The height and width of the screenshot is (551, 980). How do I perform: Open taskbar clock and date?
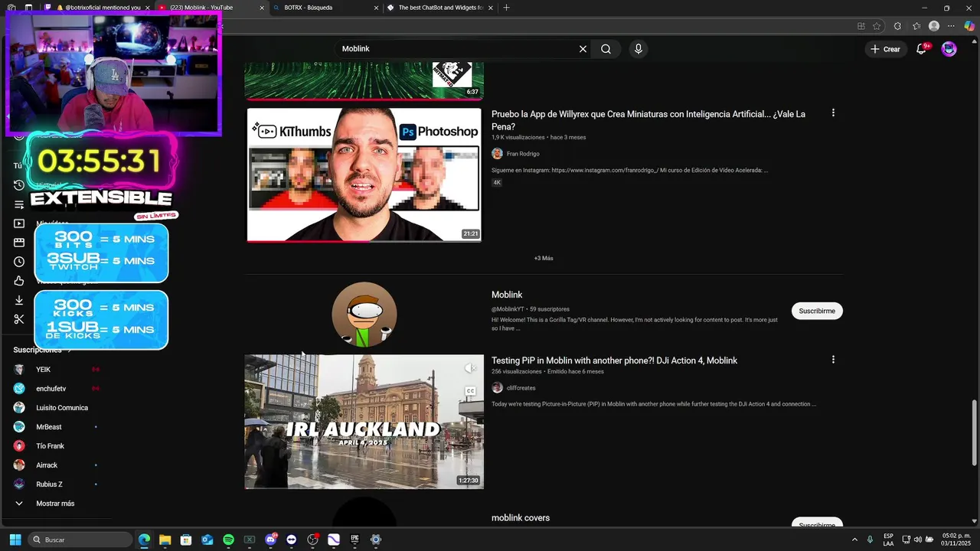[956, 540]
